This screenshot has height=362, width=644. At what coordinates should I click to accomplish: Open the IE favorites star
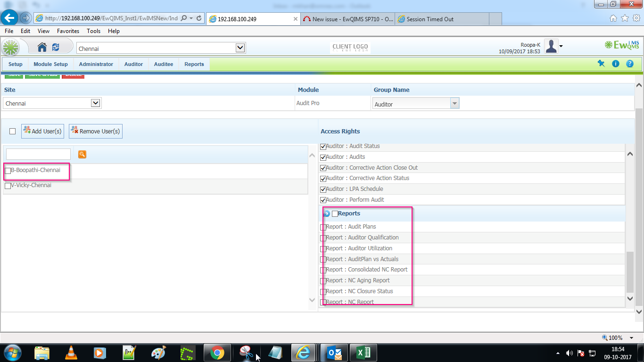point(625,18)
